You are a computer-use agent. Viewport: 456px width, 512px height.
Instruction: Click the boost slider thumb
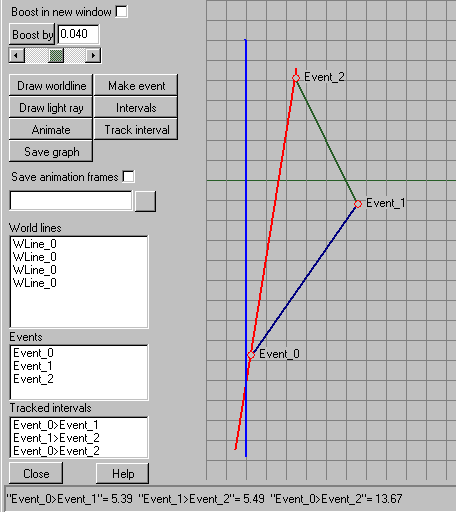56,55
